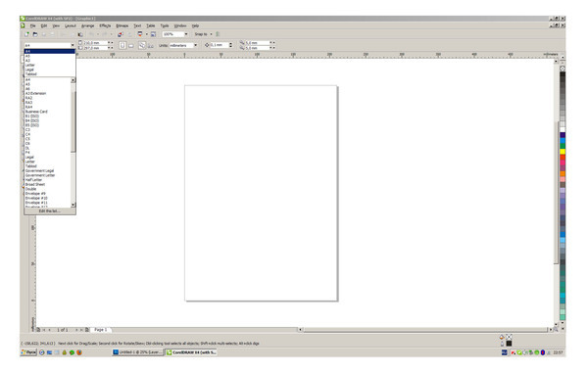Click the zoom navigator icon at canvas corner
The width and height of the screenshot is (588, 372).
(x=556, y=330)
